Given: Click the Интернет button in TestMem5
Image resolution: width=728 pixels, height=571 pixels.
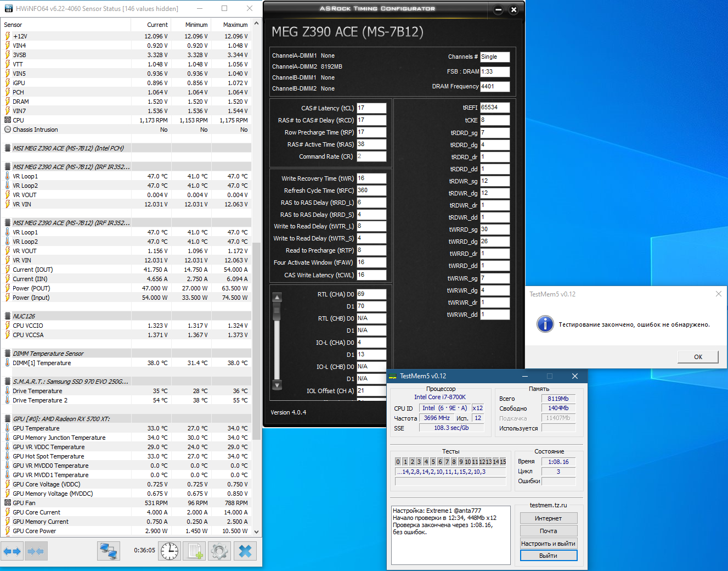Looking at the screenshot, I should pos(549,518).
